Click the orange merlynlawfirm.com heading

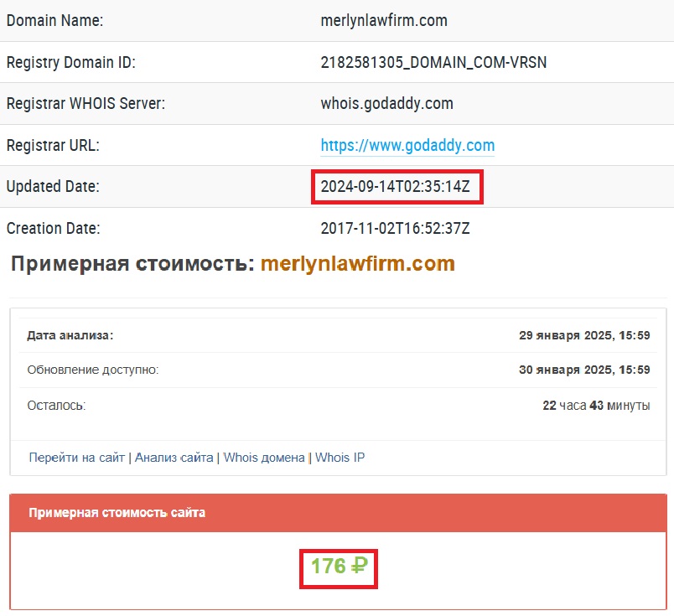[x=357, y=264]
